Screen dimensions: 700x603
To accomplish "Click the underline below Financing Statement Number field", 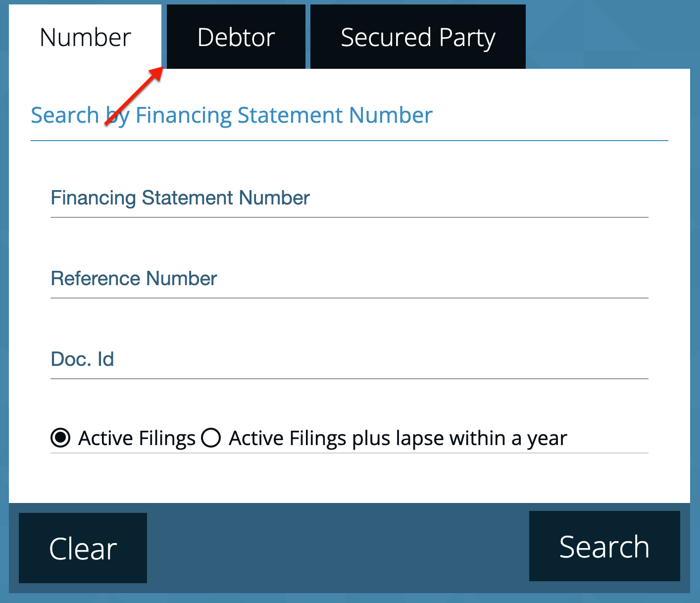I will pos(350,217).
